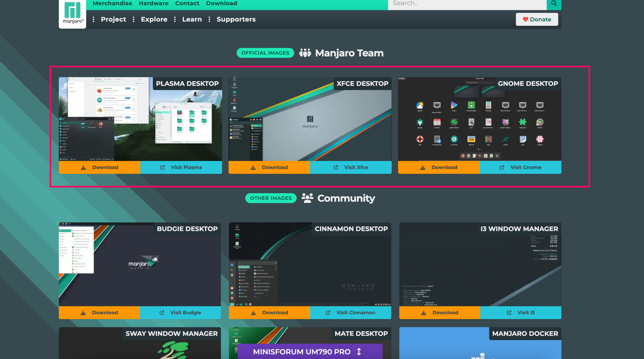Click the OTHER IMAGES badge

coord(271,198)
